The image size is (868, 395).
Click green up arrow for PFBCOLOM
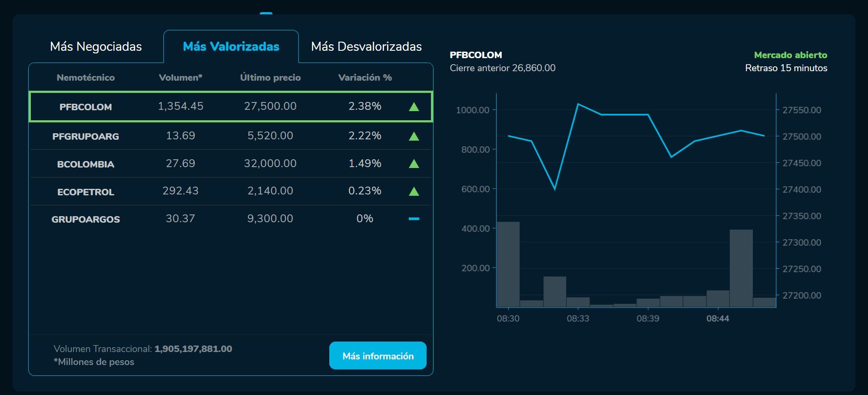(414, 107)
